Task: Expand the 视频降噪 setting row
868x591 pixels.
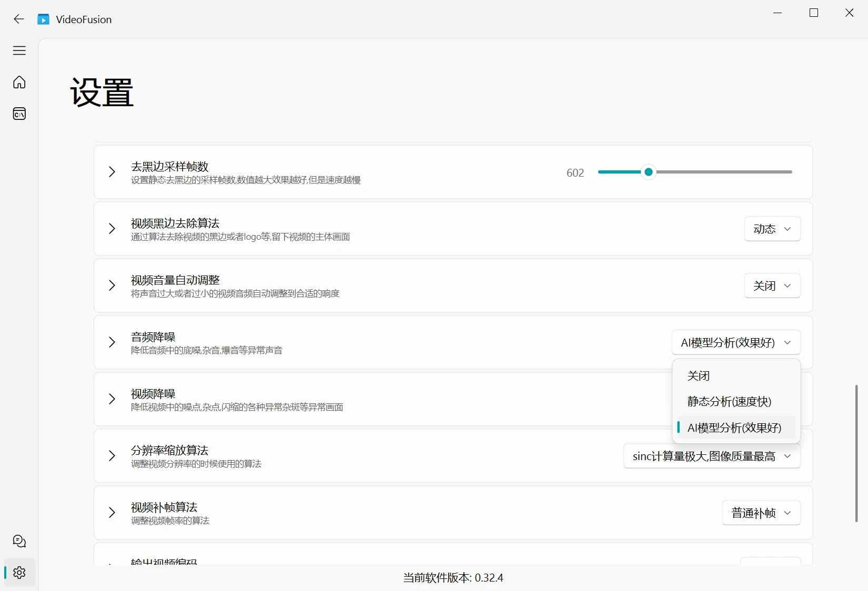Action: (112, 399)
